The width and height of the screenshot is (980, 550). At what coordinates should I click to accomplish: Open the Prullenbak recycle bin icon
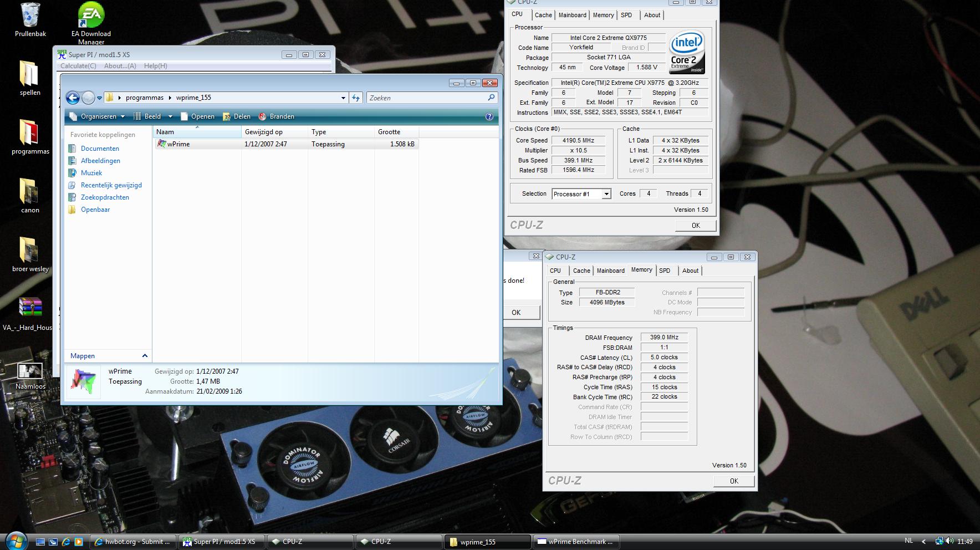click(x=30, y=15)
